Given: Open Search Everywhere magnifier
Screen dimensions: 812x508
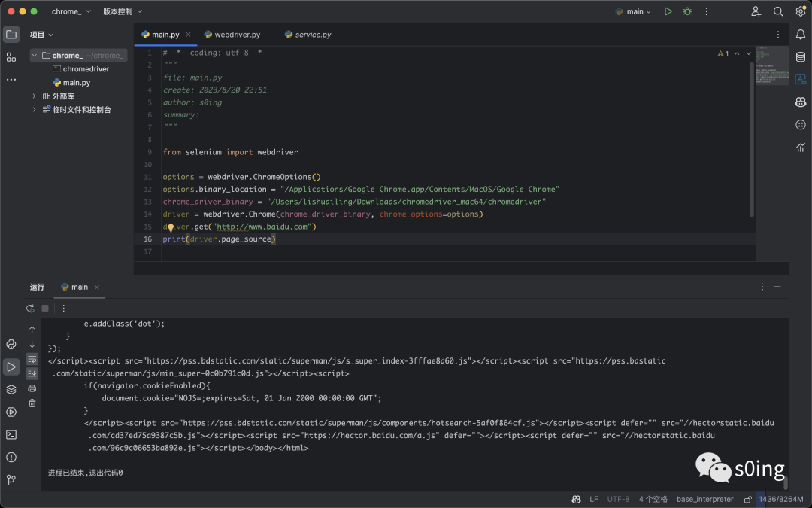Looking at the screenshot, I should pyautogui.click(x=778, y=11).
